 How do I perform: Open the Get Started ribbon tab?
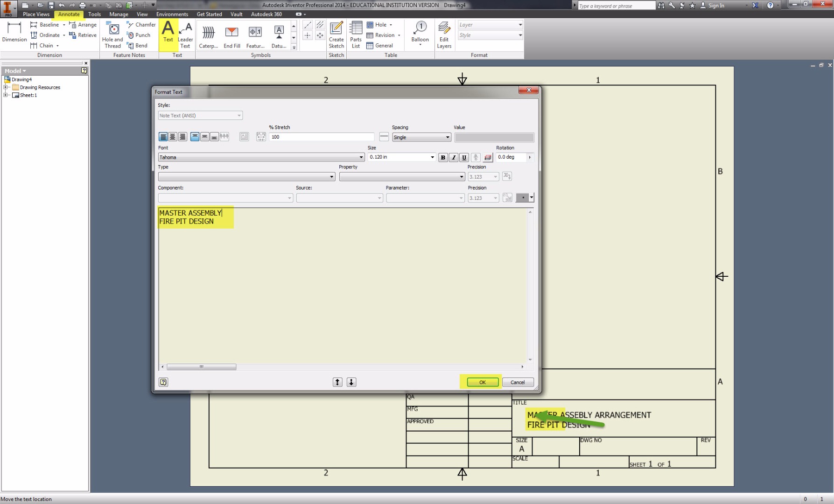pyautogui.click(x=209, y=14)
